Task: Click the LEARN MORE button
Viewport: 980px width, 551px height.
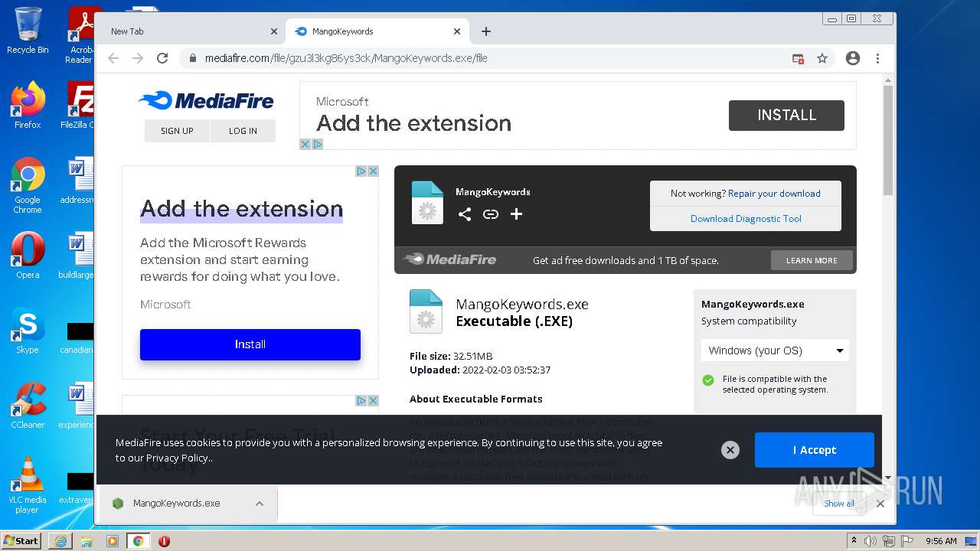Action: point(812,260)
